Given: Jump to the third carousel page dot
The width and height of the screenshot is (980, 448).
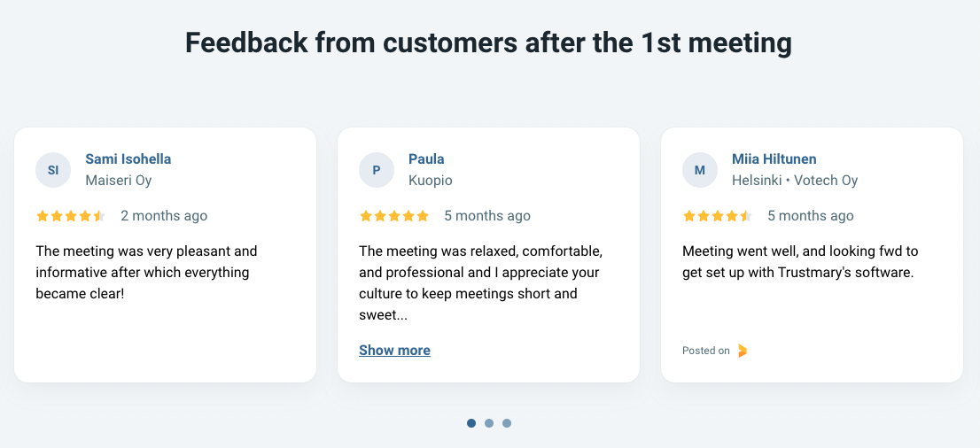Looking at the screenshot, I should pos(507,423).
